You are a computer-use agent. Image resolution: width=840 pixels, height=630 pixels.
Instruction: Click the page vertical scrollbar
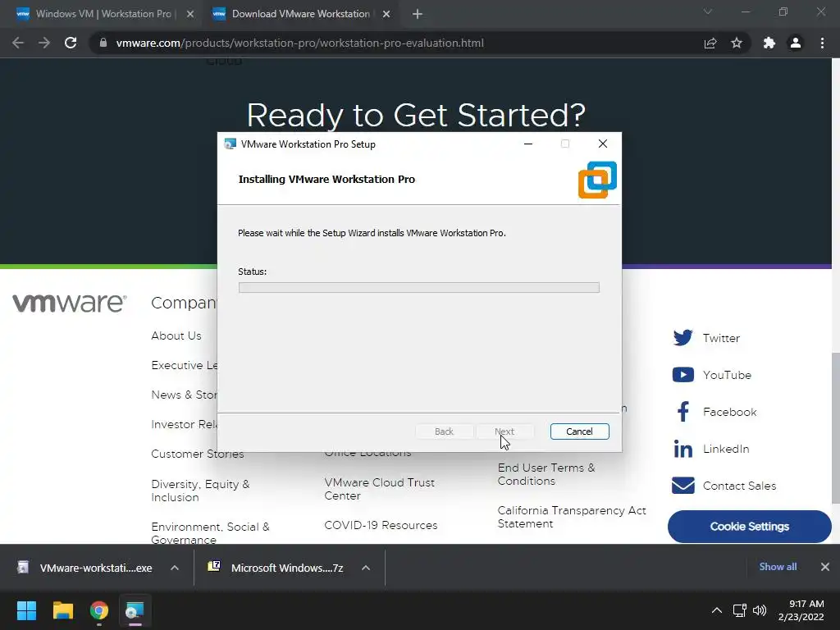(x=835, y=428)
